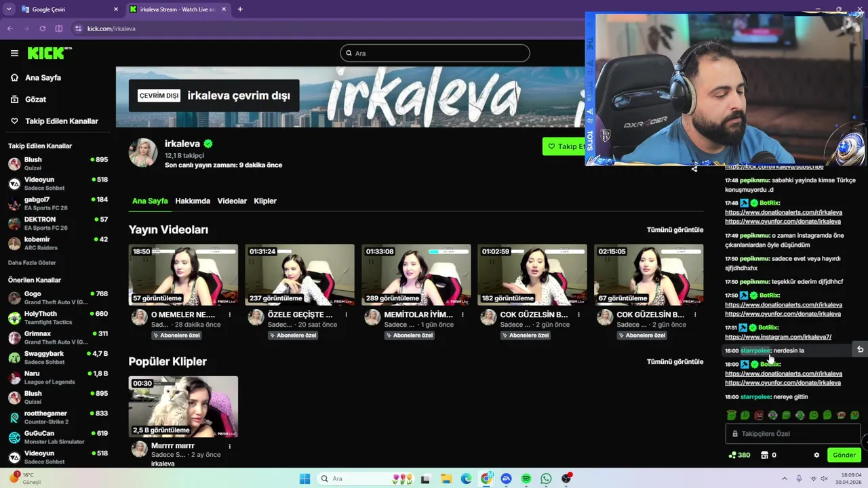Open Blush channel in followed list

tap(58, 163)
